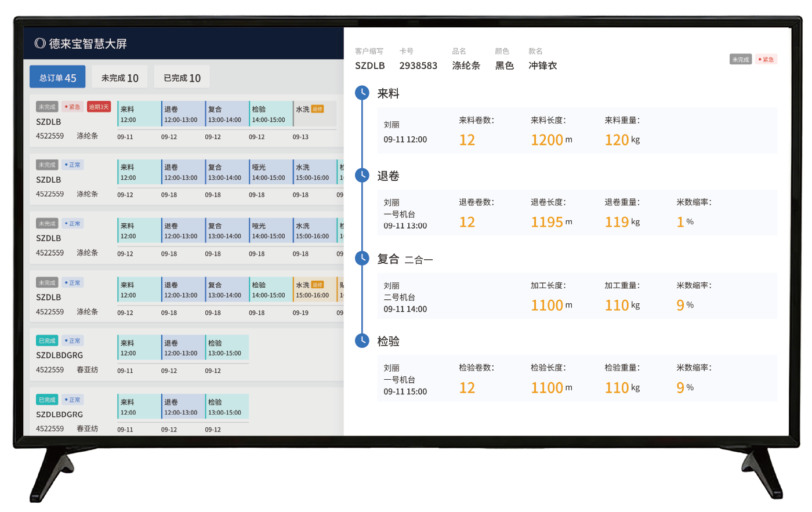The image size is (812, 512).
Task: Click the 检验重量 value 110 kg
Action: pos(622,388)
